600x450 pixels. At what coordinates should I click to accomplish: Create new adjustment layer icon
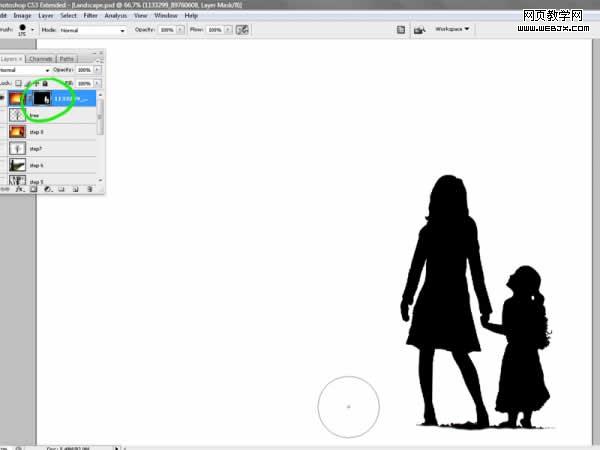click(x=47, y=189)
